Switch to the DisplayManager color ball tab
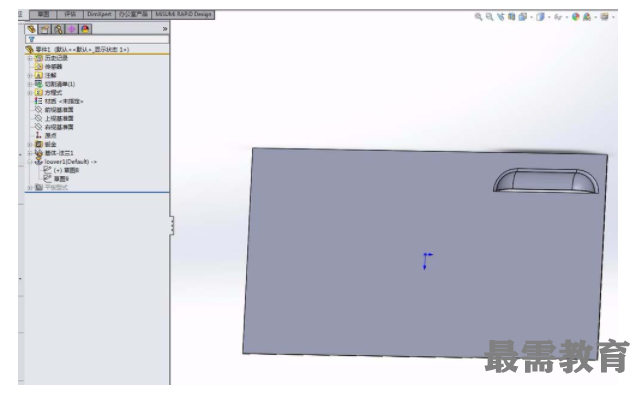 [85, 29]
